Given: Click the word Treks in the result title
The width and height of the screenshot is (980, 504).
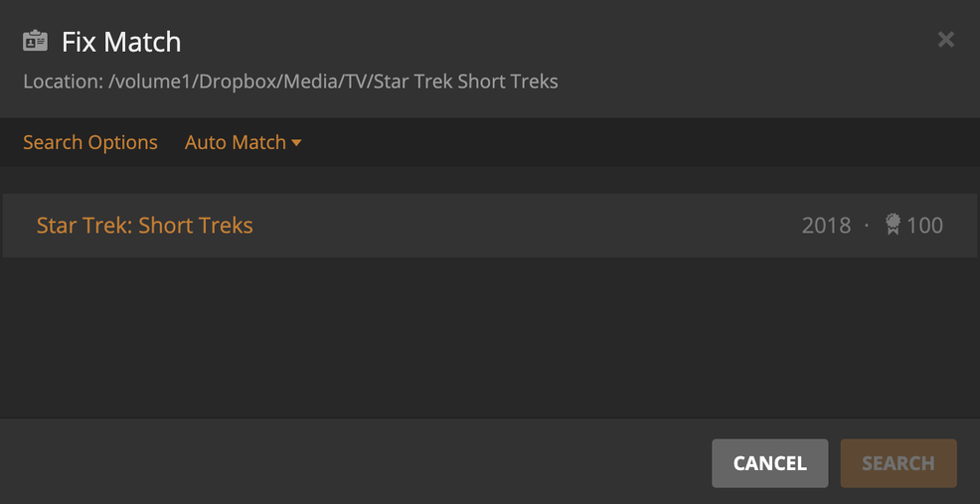Looking at the screenshot, I should [224, 226].
